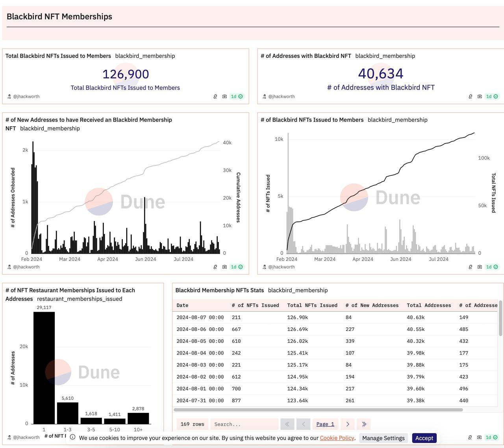Select the '877' NFTs Issued cell

[x=236, y=400]
